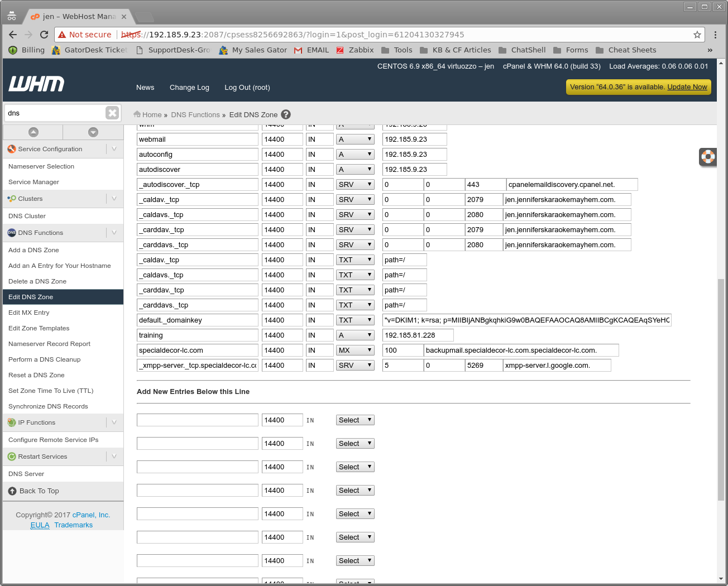728x586 pixels.
Task: Open the Trademarks link
Action: (74, 525)
